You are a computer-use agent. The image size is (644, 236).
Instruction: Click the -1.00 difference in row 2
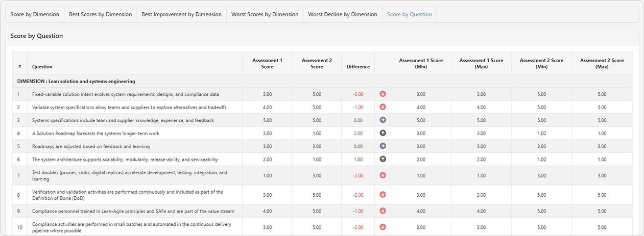[358, 107]
